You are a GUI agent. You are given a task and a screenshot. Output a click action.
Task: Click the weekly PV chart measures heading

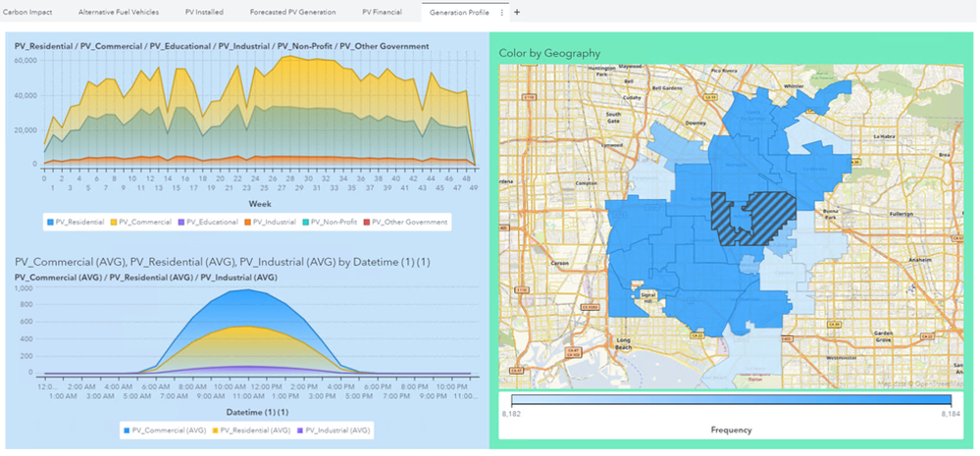click(x=222, y=45)
